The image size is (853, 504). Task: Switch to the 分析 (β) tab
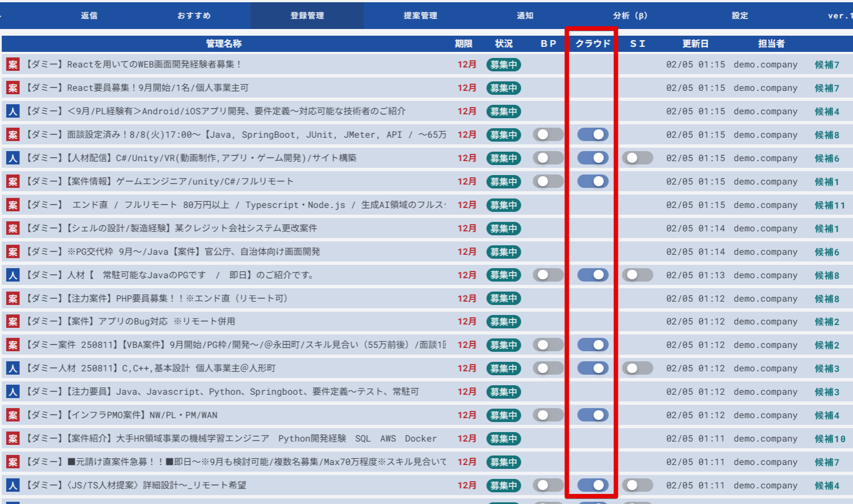(630, 16)
